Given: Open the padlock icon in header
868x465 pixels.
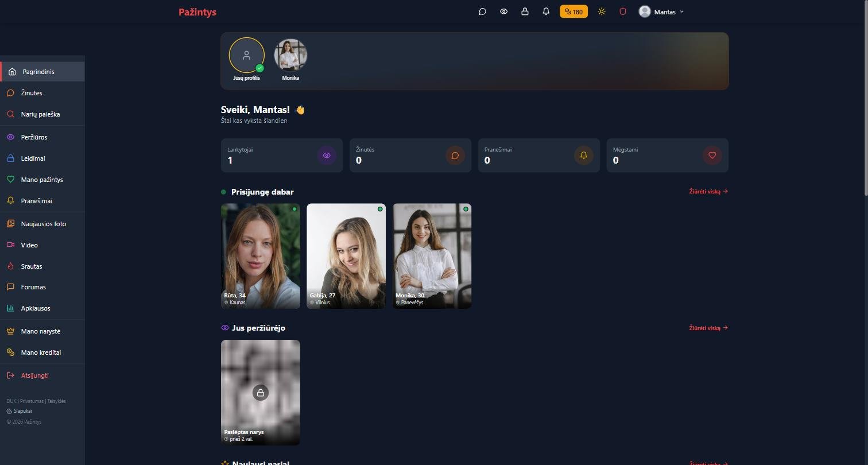Looking at the screenshot, I should [x=525, y=11].
